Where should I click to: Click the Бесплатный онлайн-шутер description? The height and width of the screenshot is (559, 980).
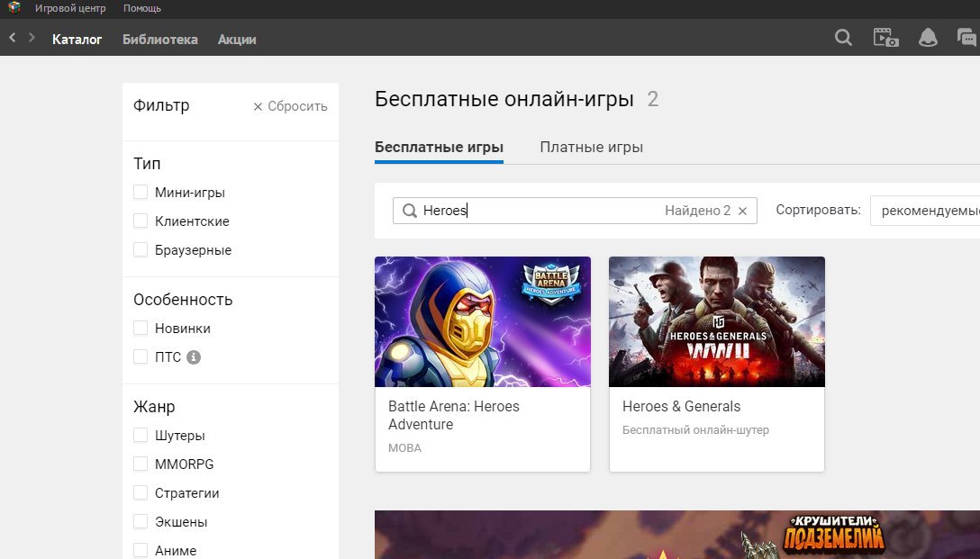[x=695, y=429]
